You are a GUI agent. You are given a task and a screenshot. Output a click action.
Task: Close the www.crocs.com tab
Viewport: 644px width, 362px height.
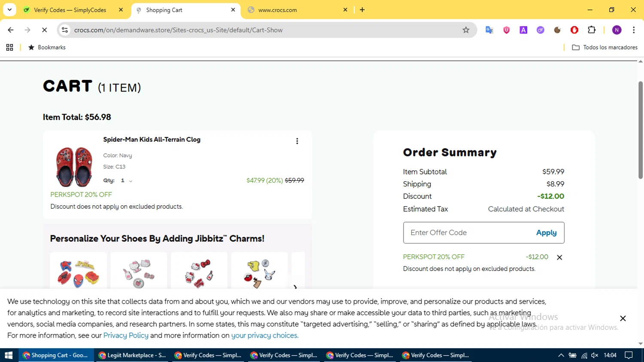[345, 10]
